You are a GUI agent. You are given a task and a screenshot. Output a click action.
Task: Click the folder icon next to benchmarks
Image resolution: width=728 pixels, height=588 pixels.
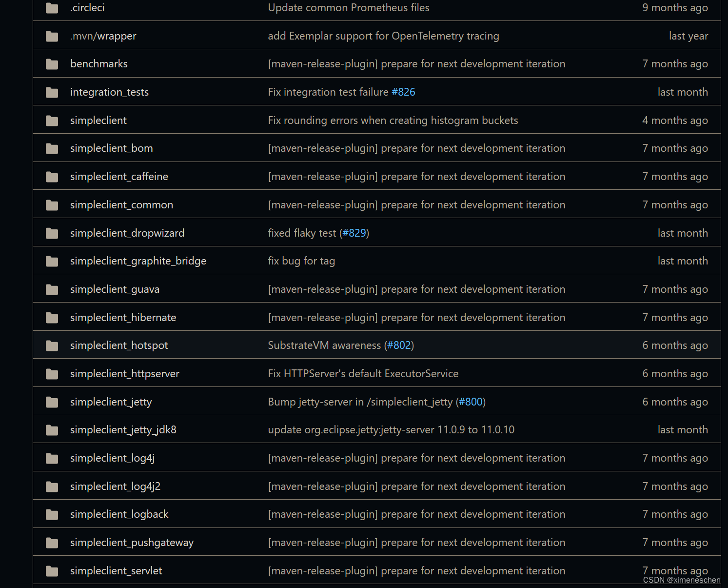(x=52, y=64)
